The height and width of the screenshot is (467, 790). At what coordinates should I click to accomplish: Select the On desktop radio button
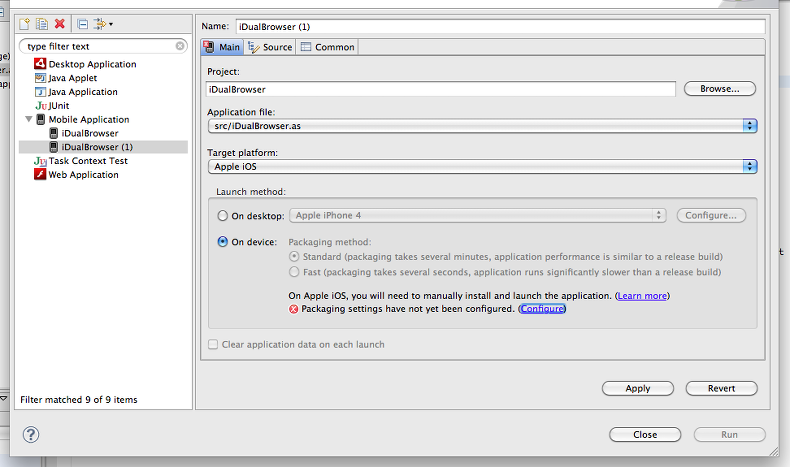223,216
